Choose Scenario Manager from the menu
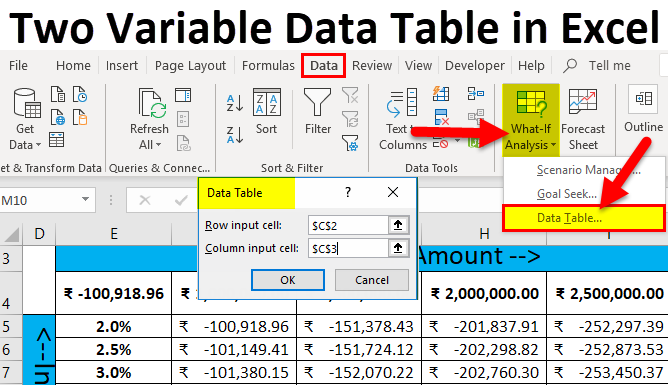The height and width of the screenshot is (385, 668). [x=584, y=170]
